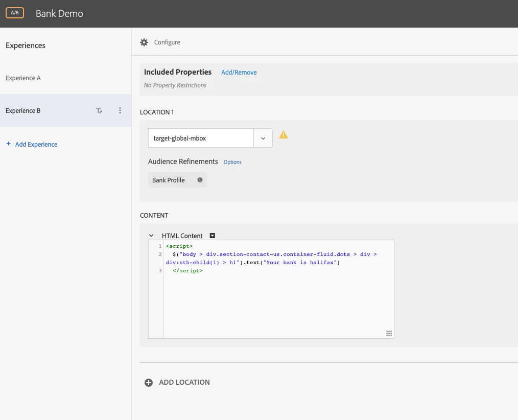Rename Experience B with the text edit icon
Screen dimensions: 518x420
[99, 111]
